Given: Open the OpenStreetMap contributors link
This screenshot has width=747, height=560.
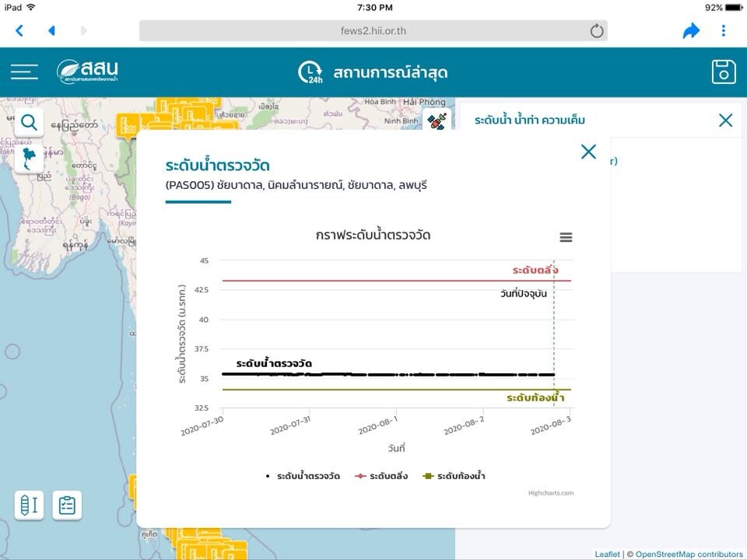Looking at the screenshot, I should (x=689, y=554).
